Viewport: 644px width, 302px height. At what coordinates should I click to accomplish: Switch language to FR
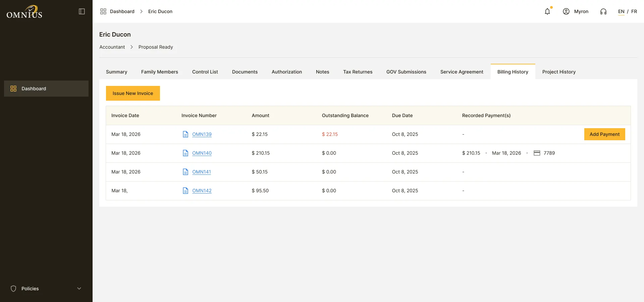634,11
